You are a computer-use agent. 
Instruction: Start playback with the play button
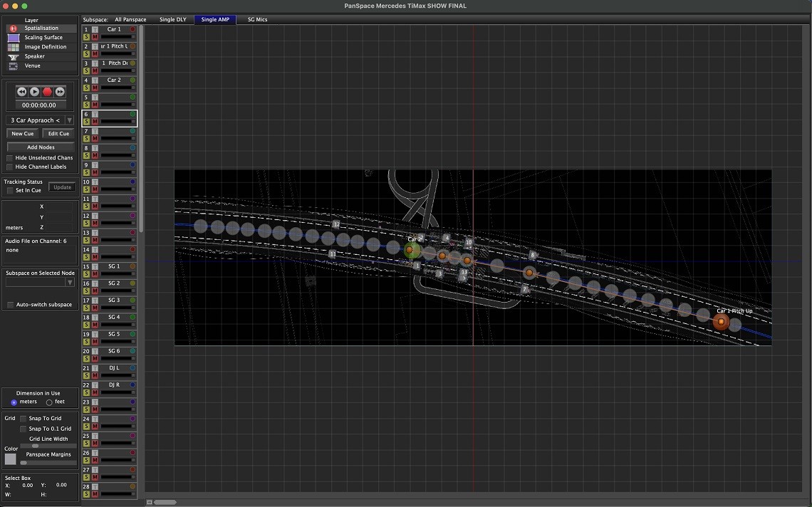(x=34, y=92)
